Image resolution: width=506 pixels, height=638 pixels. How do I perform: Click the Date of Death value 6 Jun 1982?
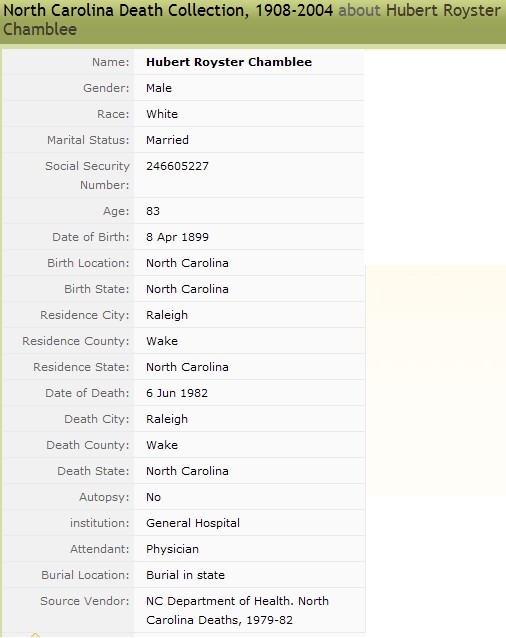click(x=177, y=393)
